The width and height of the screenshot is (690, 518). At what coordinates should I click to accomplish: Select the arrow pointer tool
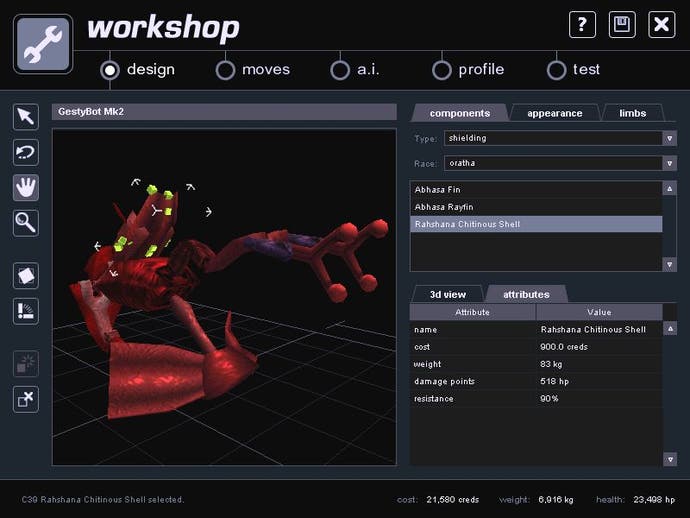(x=26, y=117)
